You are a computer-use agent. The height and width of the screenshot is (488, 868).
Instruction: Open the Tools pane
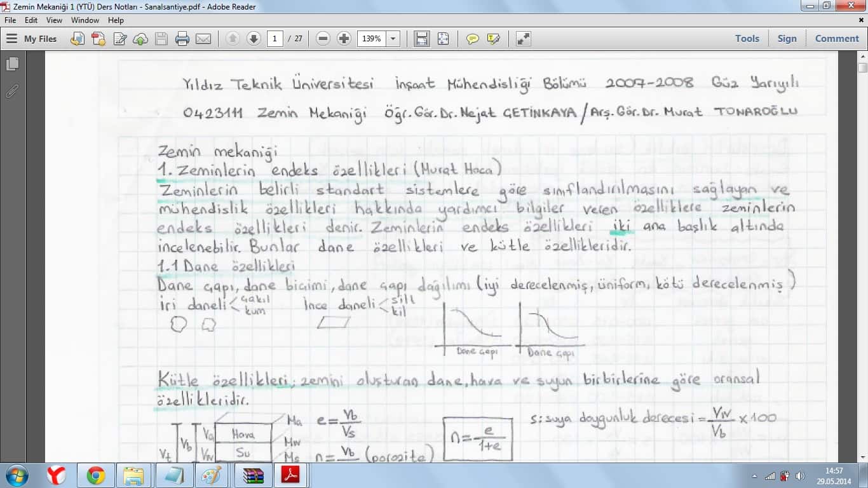[747, 39]
